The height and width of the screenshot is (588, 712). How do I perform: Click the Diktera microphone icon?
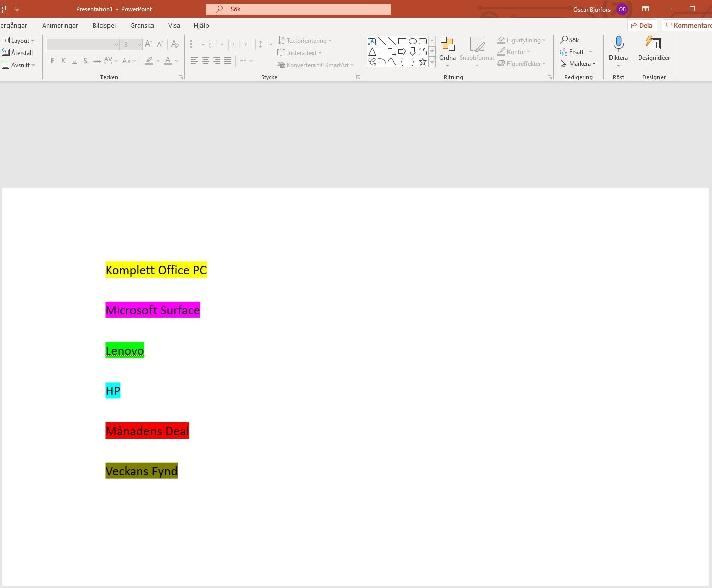click(618, 44)
